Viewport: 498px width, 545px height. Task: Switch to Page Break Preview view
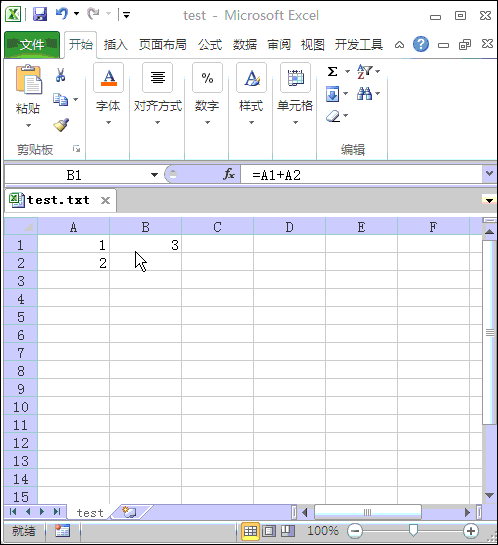[x=287, y=531]
